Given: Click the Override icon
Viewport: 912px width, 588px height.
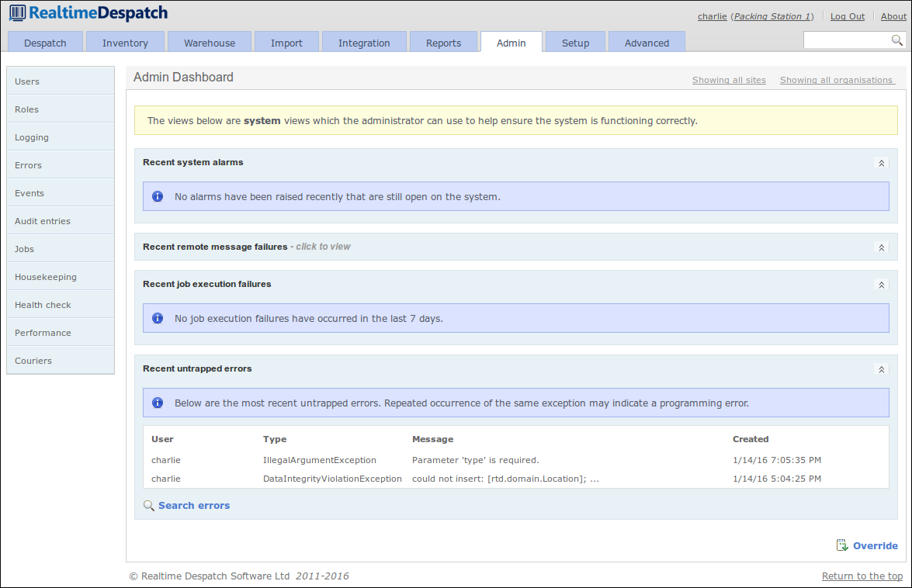Looking at the screenshot, I should click(x=842, y=545).
